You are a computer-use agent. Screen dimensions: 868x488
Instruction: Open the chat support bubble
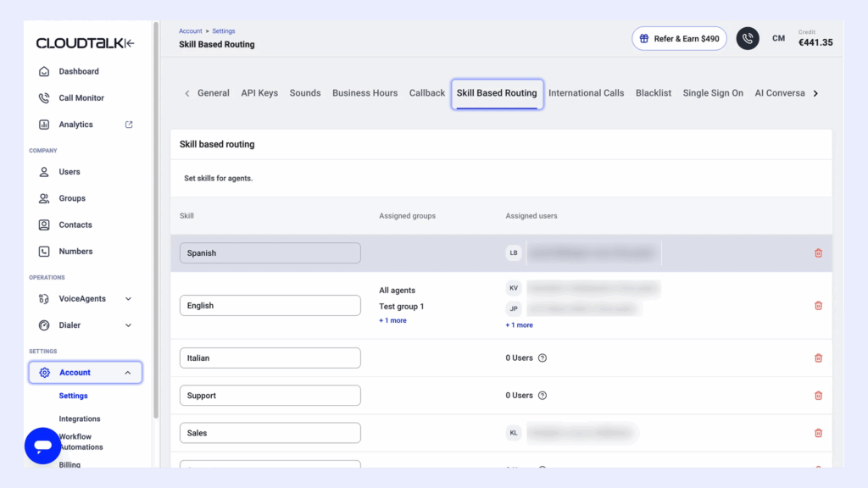(x=42, y=445)
